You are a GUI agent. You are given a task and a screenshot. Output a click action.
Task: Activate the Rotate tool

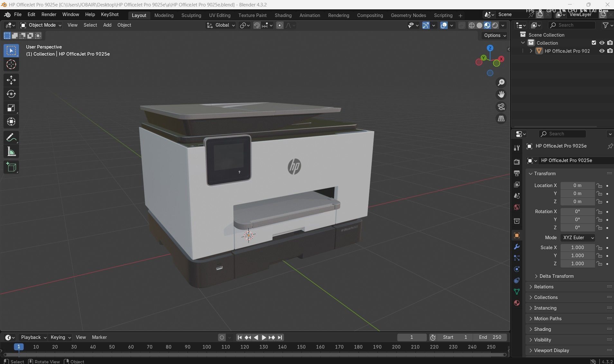click(x=11, y=94)
